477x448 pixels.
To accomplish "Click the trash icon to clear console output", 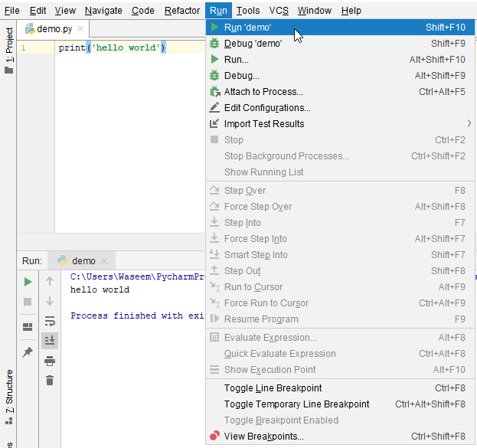I will tap(50, 381).
